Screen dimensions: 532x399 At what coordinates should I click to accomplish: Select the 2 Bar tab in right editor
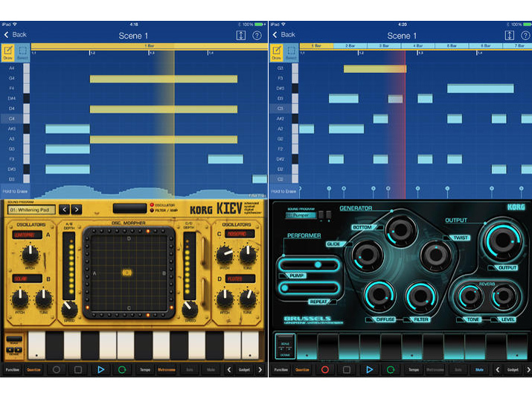[350, 45]
